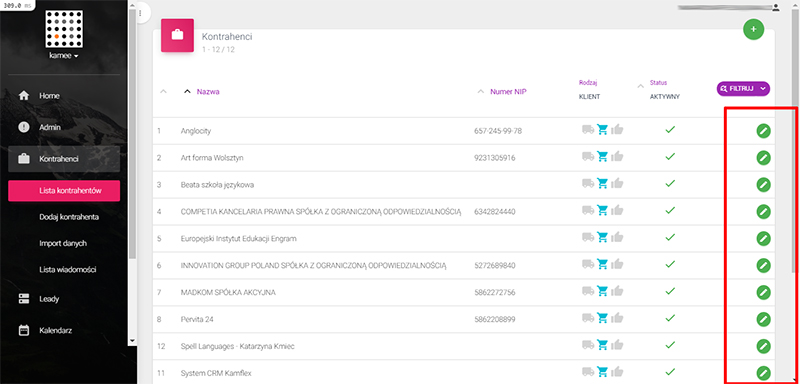
Task: Select Status filter value AKTYWNY
Action: tap(665, 96)
